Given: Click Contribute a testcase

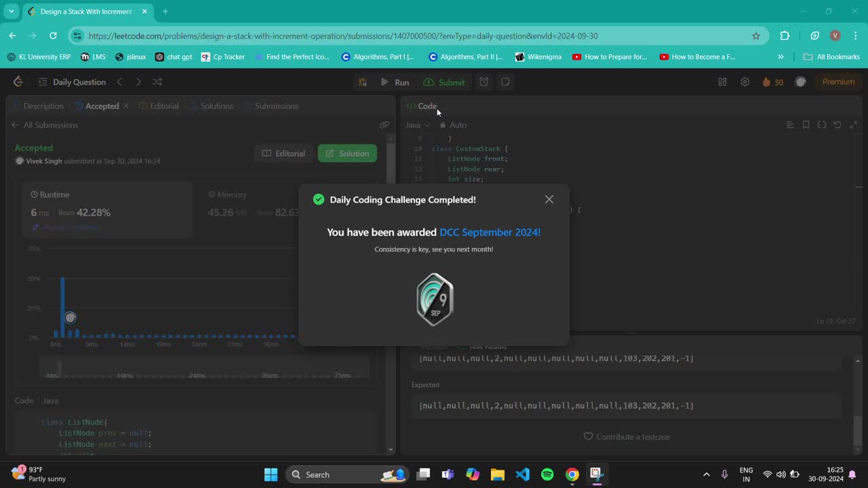Looking at the screenshot, I should [627, 436].
